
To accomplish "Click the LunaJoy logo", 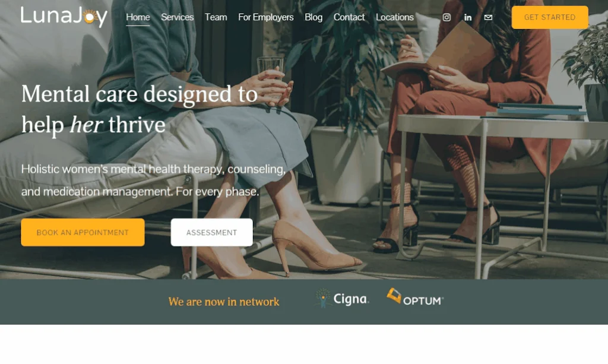I will click(x=64, y=16).
